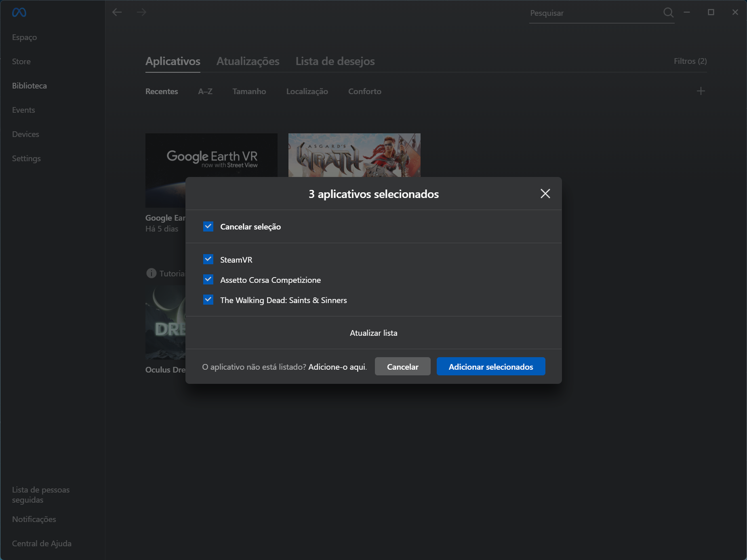Click the Tutorial info icon
The height and width of the screenshot is (560, 747).
click(x=151, y=273)
